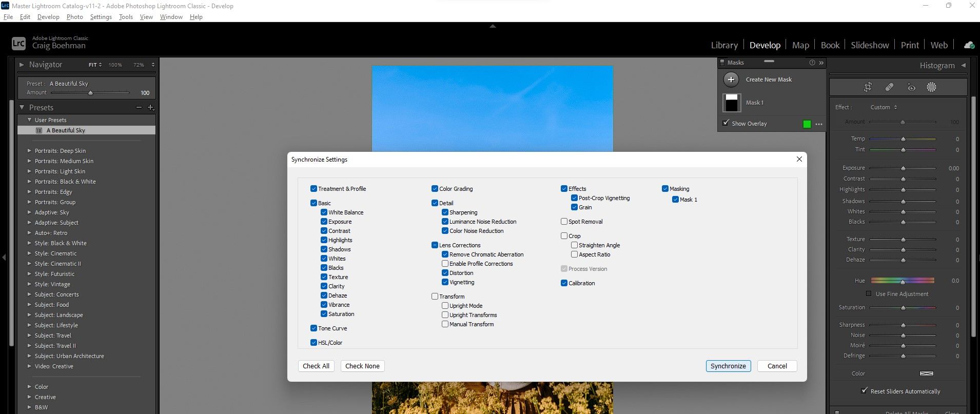Click Create New Mask label
The width and height of the screenshot is (980, 414).
point(769,80)
